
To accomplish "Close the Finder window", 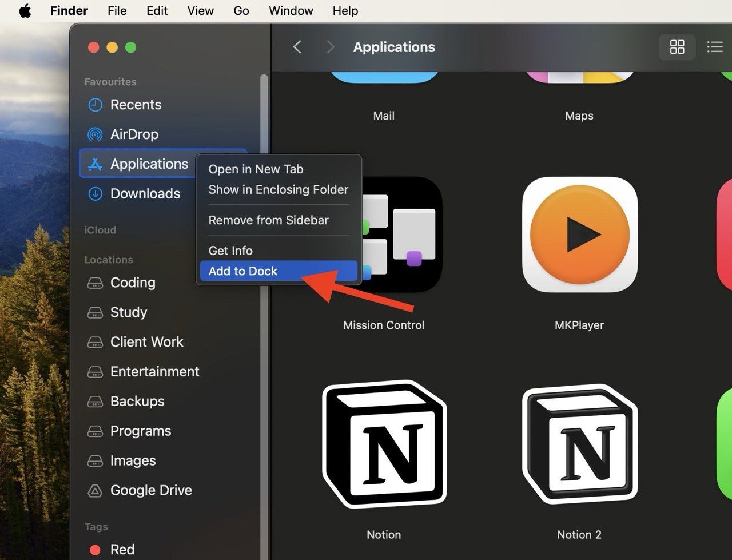I will (x=94, y=47).
